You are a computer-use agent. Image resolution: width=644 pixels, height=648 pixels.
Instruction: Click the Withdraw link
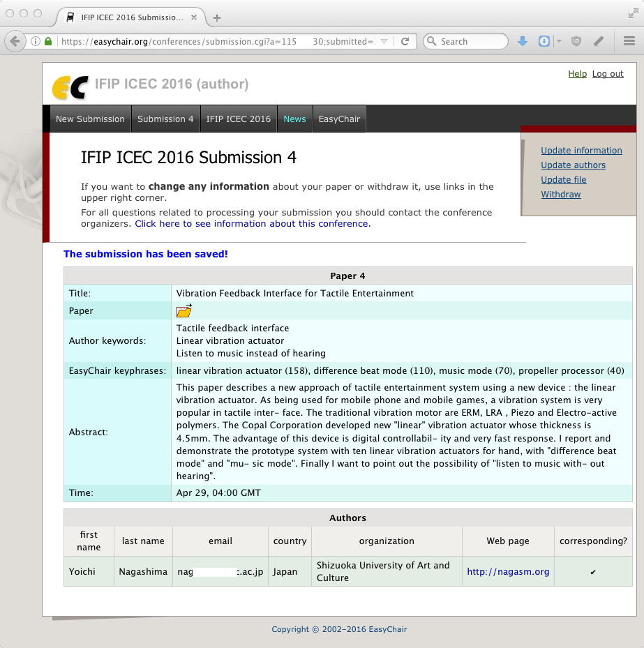coord(561,194)
